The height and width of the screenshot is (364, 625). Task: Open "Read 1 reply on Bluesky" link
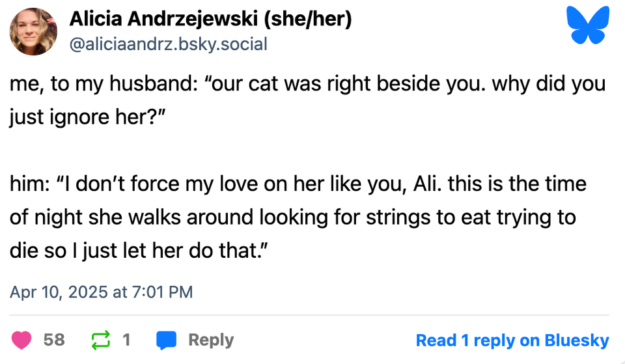point(512,340)
